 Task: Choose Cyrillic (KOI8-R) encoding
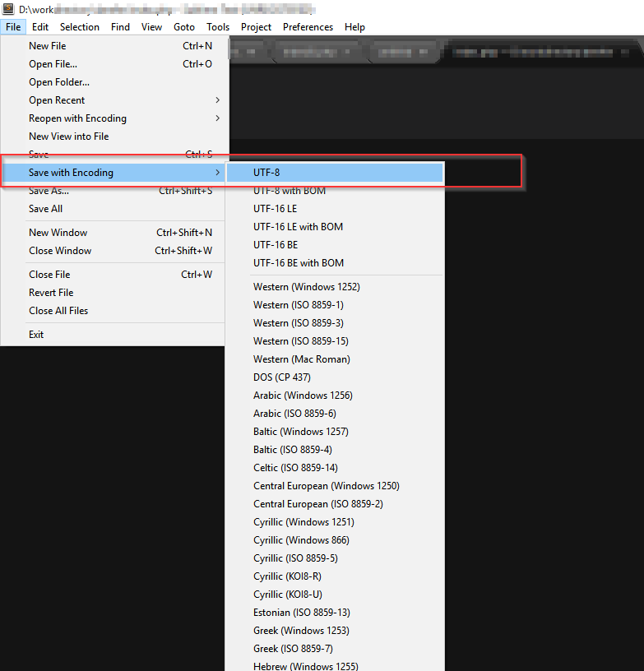click(x=287, y=576)
